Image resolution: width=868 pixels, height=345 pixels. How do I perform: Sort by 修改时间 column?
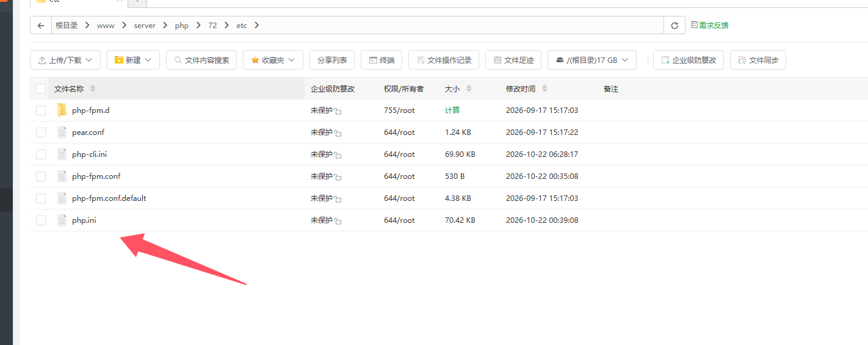[x=544, y=89]
